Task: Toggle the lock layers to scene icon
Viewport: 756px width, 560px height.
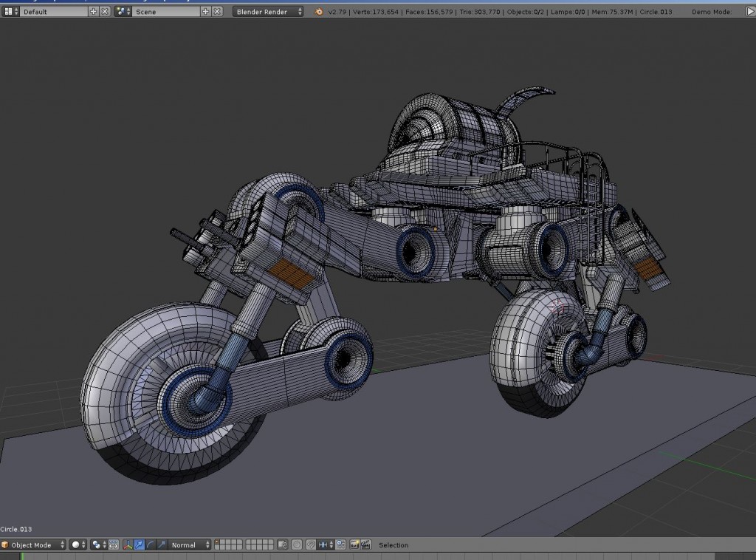Action: tap(282, 544)
